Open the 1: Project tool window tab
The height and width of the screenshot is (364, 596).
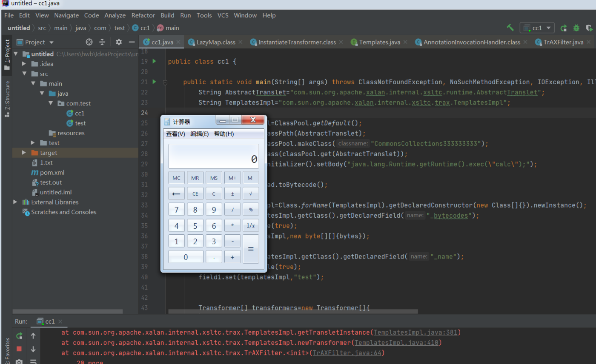pos(6,54)
